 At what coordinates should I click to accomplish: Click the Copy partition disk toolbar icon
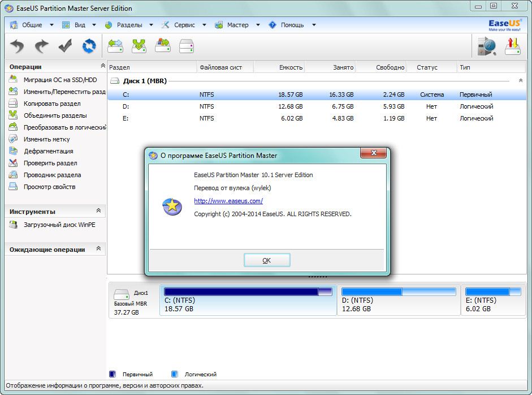pyautogui.click(x=187, y=46)
